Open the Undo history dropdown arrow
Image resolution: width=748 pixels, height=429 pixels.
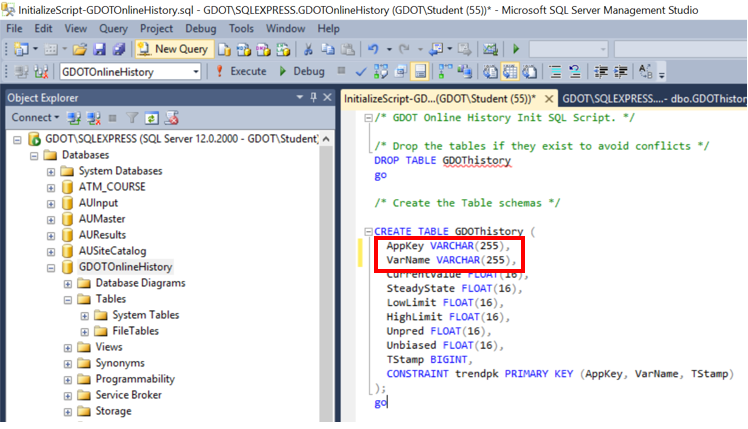tap(389, 49)
